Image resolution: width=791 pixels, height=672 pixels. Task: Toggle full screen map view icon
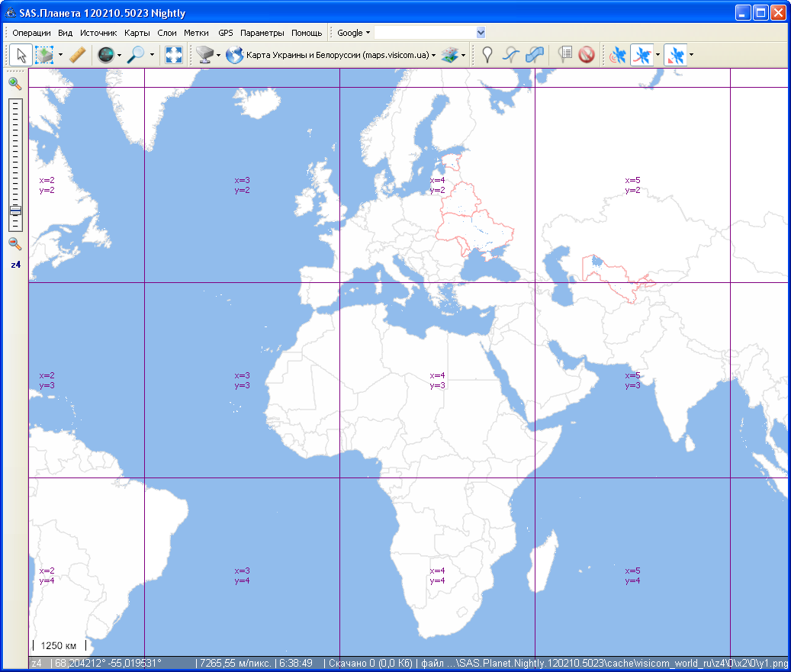coord(174,55)
